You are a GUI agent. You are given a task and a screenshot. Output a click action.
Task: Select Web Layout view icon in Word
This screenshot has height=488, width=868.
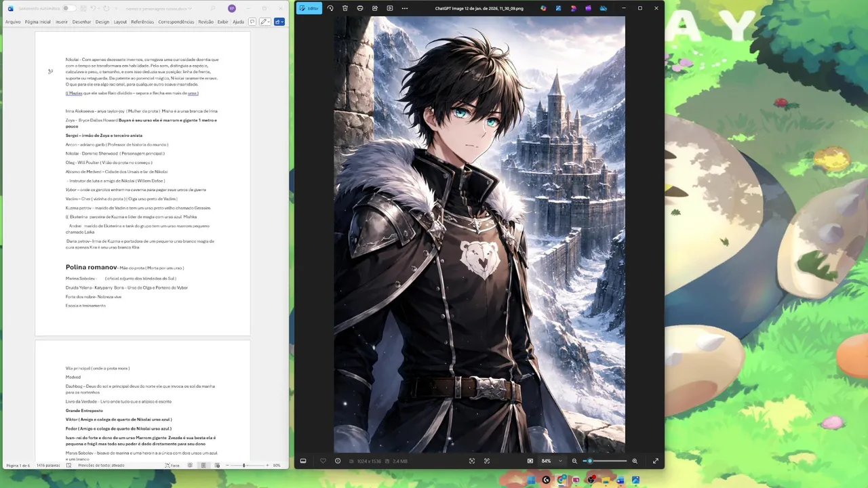pyautogui.click(x=217, y=466)
